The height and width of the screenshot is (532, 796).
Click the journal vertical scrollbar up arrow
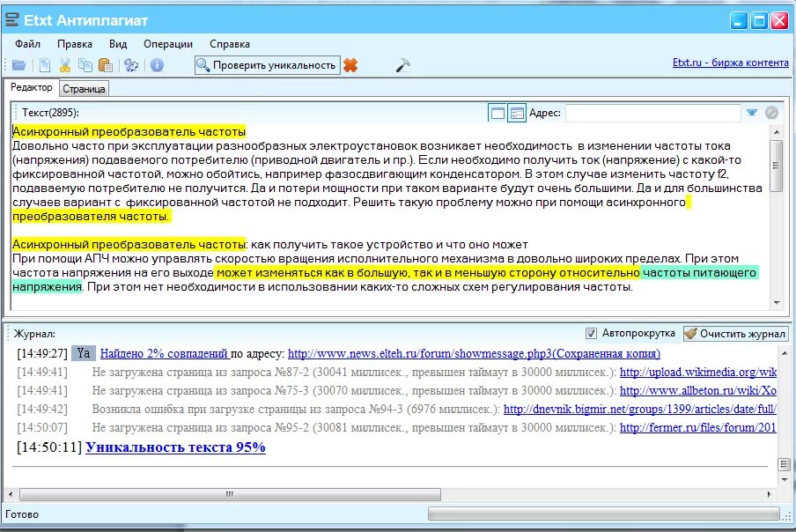click(785, 353)
